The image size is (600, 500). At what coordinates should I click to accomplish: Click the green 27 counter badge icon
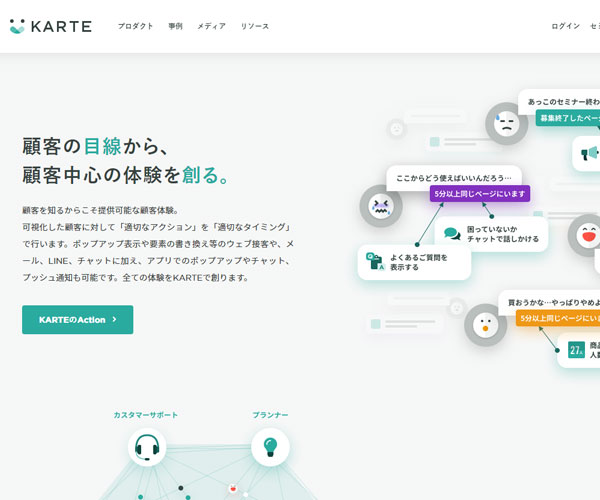[x=576, y=349]
